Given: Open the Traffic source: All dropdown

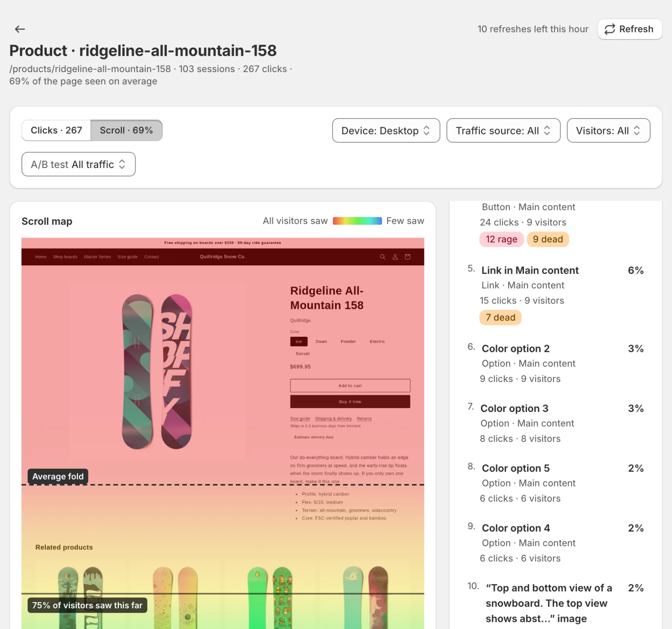Looking at the screenshot, I should click(x=503, y=131).
